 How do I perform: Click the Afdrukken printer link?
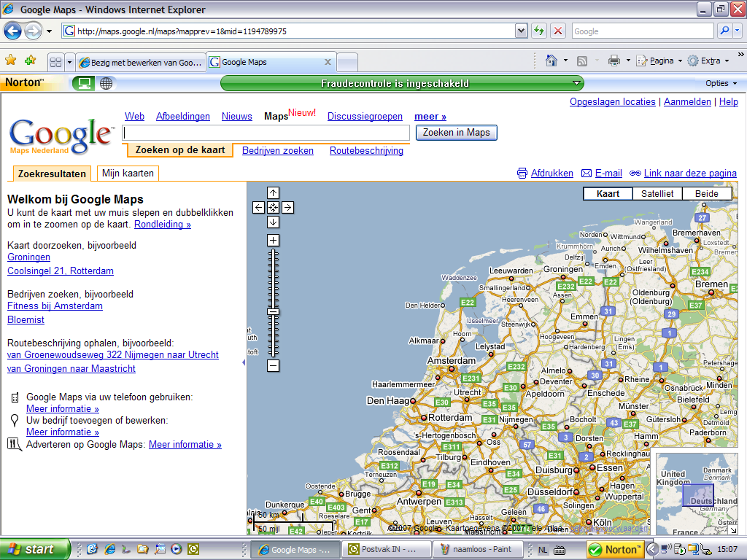coord(546,174)
